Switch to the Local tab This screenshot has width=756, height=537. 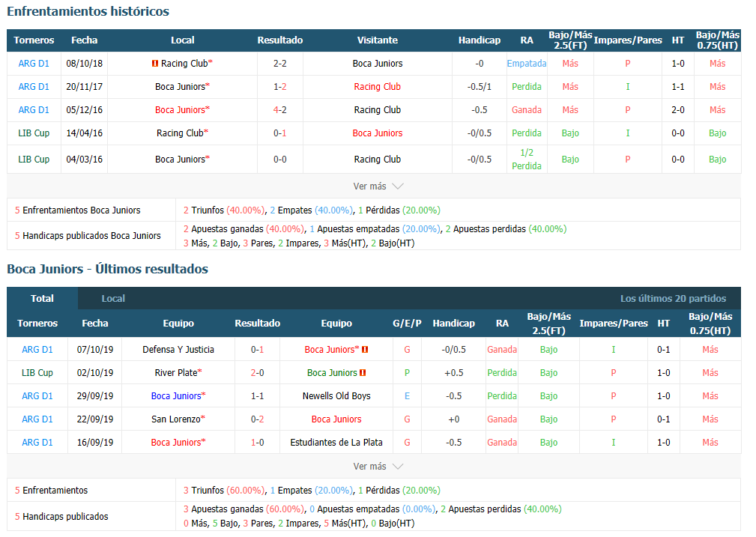tap(113, 298)
